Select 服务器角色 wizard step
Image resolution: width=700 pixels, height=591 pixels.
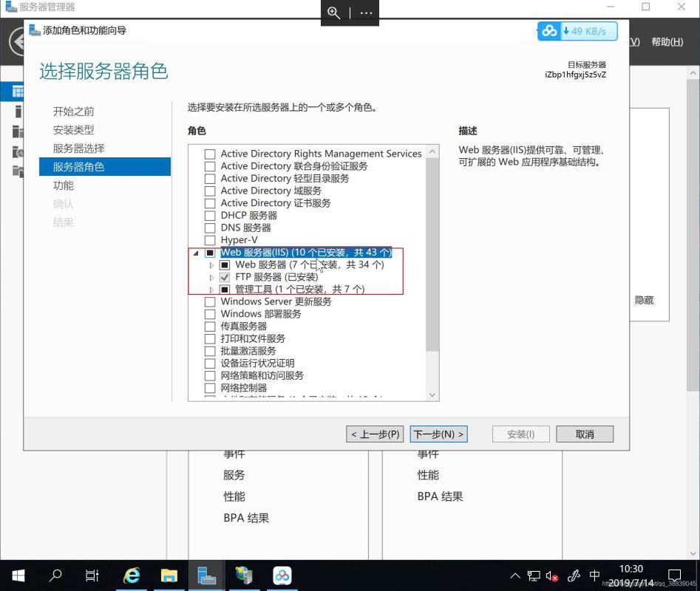coord(105,167)
